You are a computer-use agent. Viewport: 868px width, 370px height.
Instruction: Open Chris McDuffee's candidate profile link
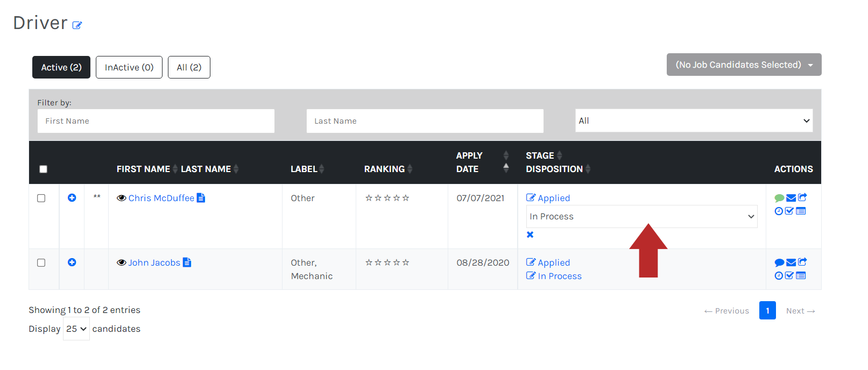pos(161,198)
